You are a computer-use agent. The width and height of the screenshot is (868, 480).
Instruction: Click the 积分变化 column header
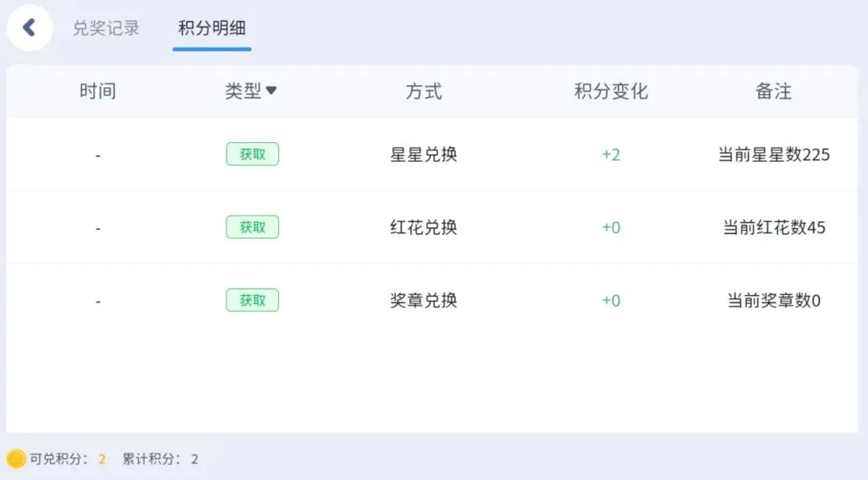tap(611, 92)
